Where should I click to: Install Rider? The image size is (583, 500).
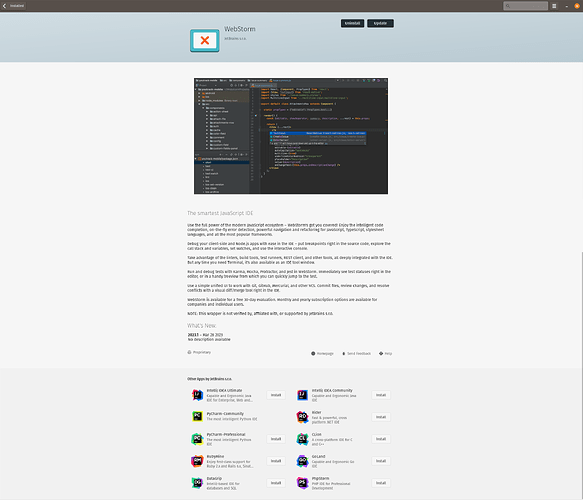[381, 417]
